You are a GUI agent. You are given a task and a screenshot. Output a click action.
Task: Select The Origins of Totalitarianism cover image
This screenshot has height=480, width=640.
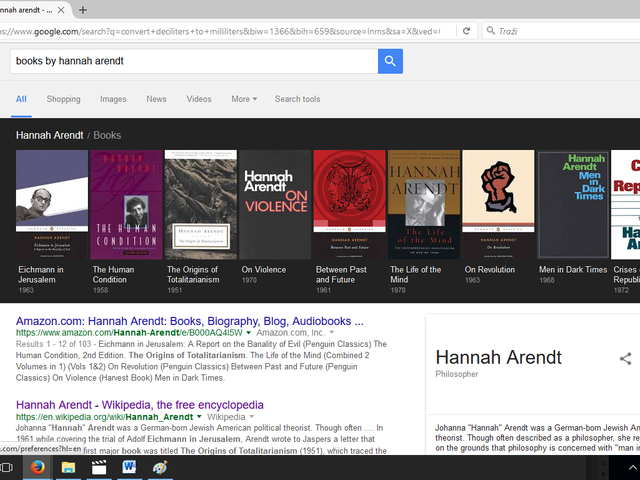click(200, 204)
